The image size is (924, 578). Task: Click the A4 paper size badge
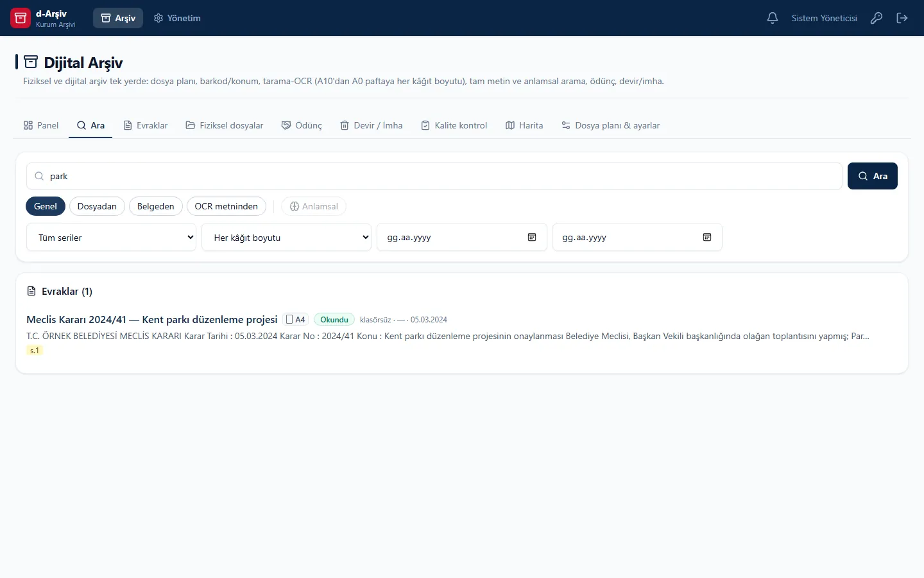[296, 319]
